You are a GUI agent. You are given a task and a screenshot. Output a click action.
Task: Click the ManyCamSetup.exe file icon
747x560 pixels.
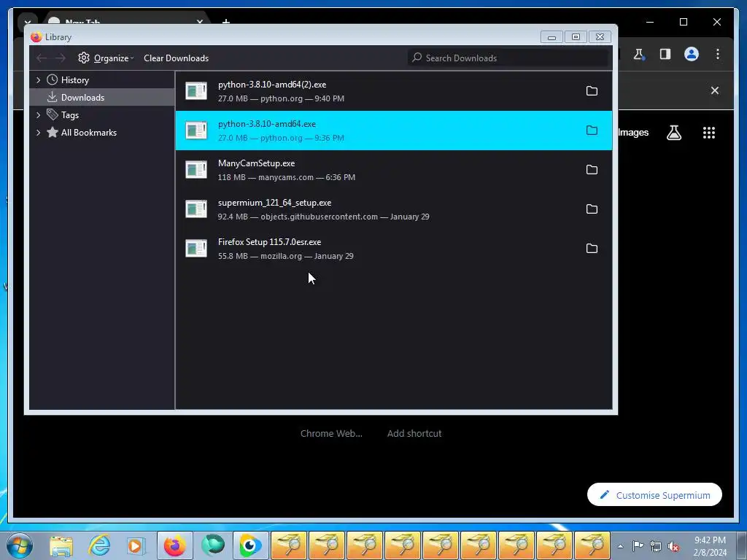196,170
